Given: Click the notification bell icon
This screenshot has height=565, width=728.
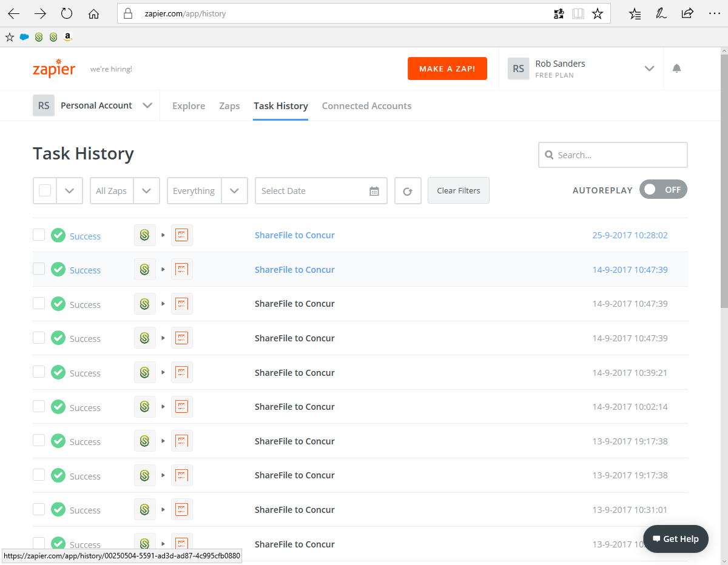Looking at the screenshot, I should pos(676,69).
